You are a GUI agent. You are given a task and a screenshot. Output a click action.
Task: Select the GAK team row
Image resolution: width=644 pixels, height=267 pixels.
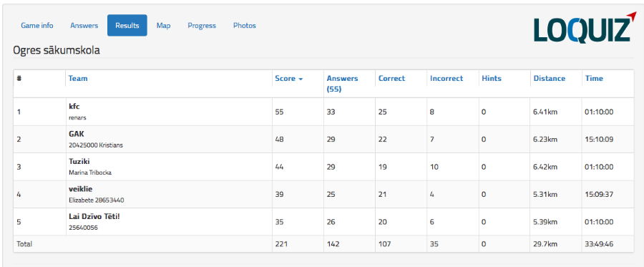click(x=323, y=140)
